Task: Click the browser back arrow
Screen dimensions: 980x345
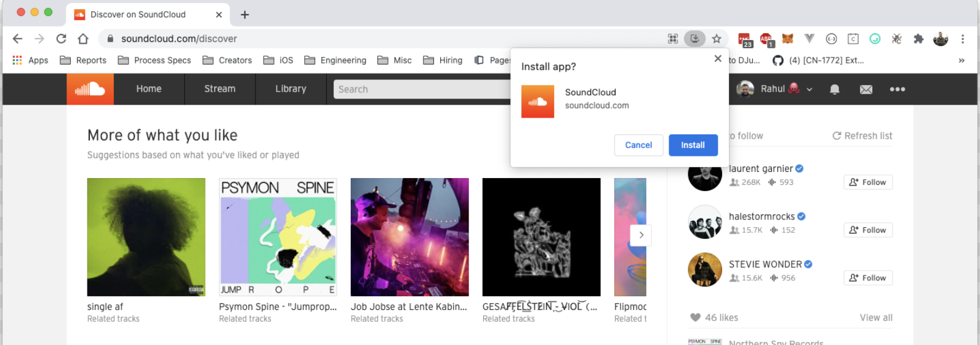Action: click(18, 39)
